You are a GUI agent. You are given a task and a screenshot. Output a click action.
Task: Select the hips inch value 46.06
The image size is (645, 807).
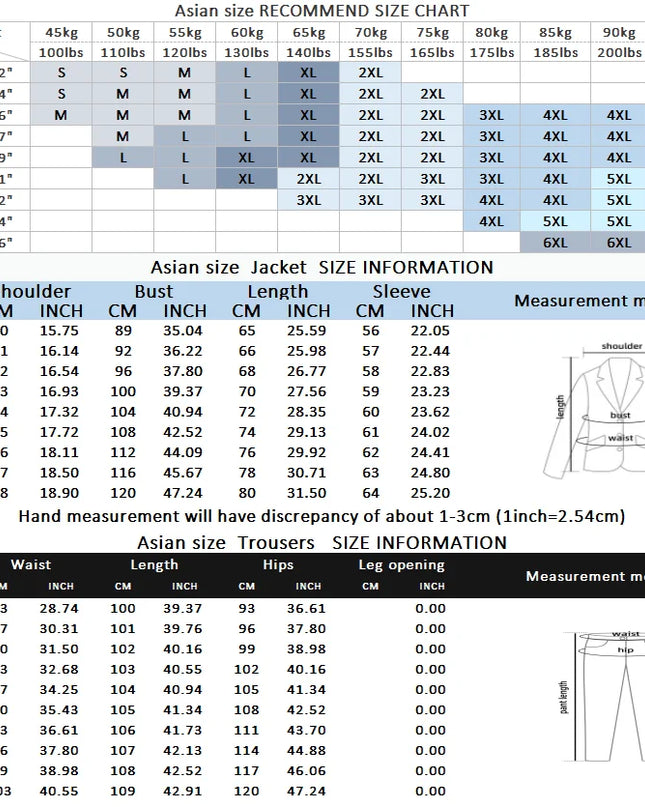[x=306, y=771]
